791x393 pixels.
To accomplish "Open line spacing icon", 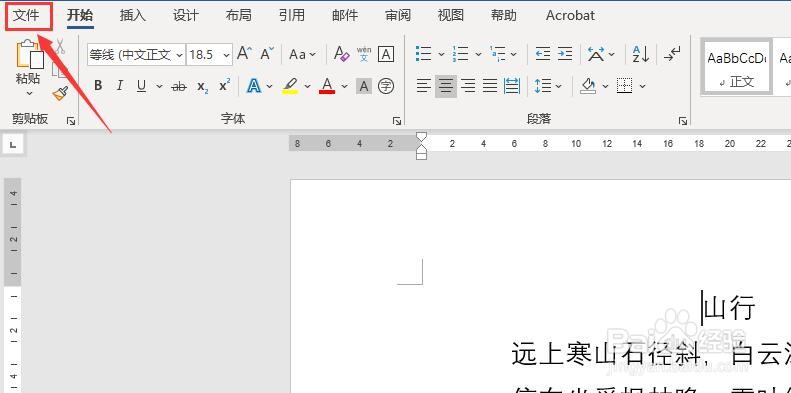I will (x=543, y=86).
